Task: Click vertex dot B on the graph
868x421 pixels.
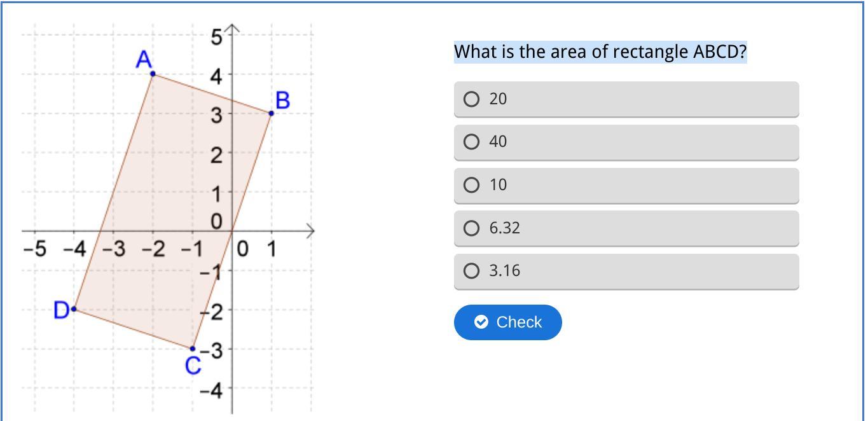Action: [x=272, y=113]
